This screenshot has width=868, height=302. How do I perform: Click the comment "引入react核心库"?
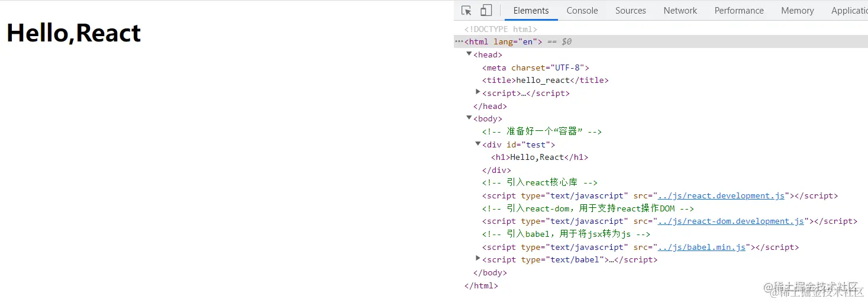540,182
